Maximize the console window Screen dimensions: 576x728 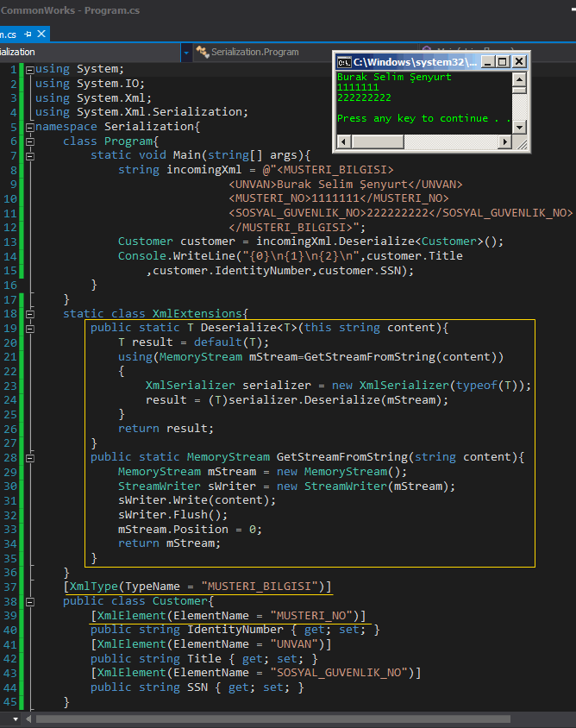tap(503, 62)
